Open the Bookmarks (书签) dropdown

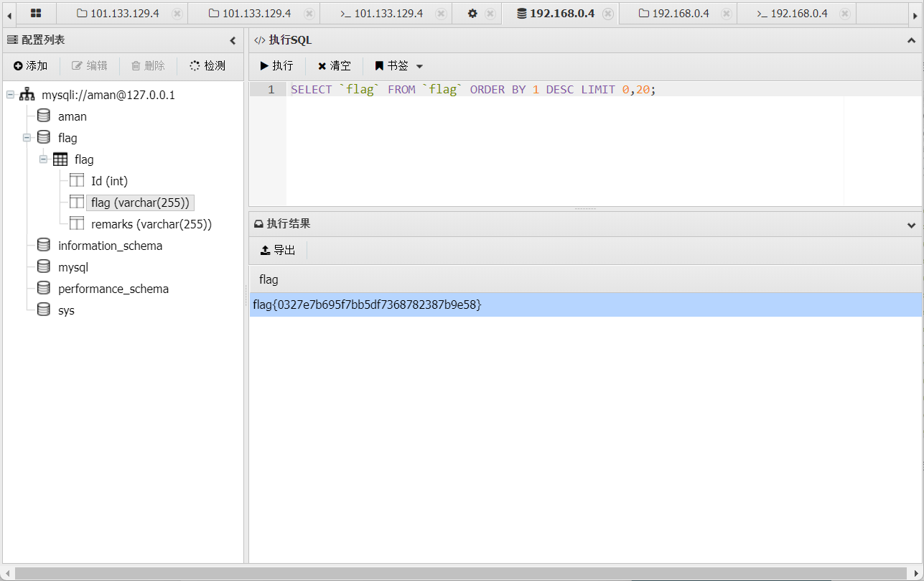click(x=399, y=66)
